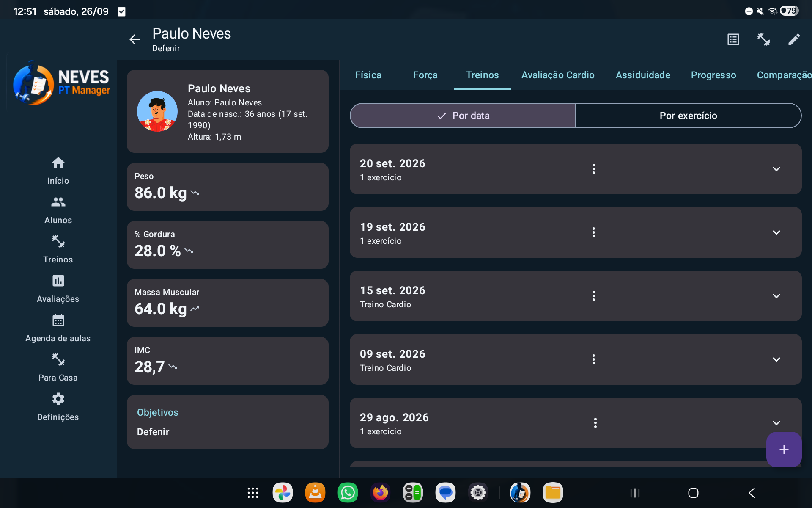
Task: Switch to the Física tab
Action: tap(368, 75)
